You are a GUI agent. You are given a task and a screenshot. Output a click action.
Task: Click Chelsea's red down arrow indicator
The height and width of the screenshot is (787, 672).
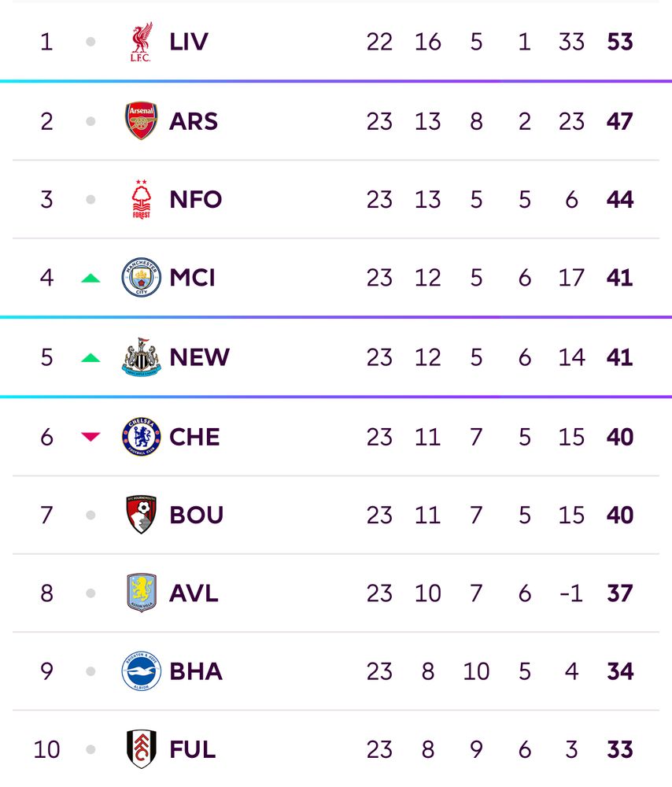pyautogui.click(x=90, y=437)
